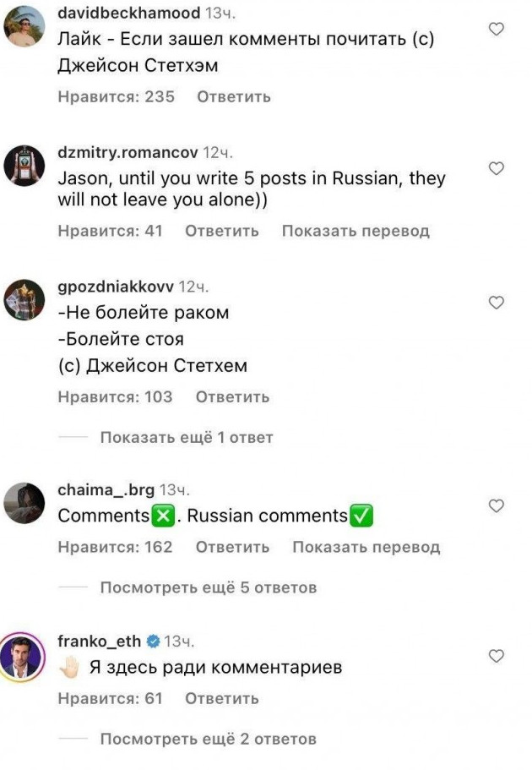Open franko_eth's profile avatar
Screen dimensions: 532x770
point(24,654)
